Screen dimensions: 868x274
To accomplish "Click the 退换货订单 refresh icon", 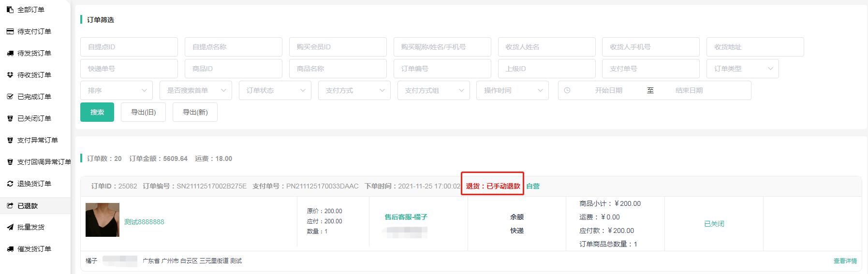I will 10,184.
